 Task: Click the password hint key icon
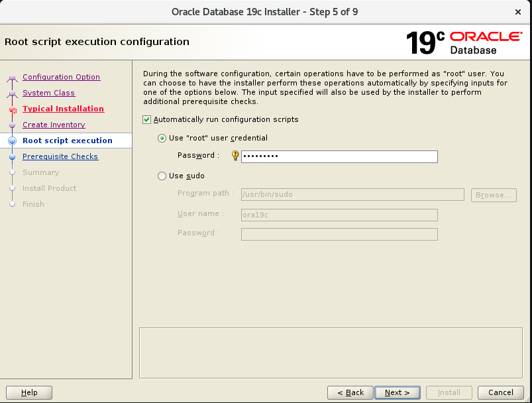tap(235, 156)
